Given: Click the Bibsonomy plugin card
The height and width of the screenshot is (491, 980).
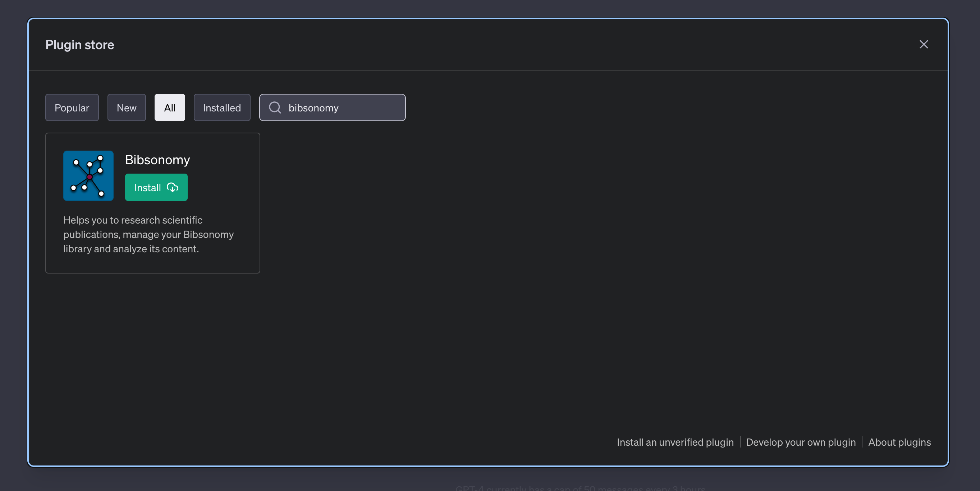Looking at the screenshot, I should [x=152, y=203].
